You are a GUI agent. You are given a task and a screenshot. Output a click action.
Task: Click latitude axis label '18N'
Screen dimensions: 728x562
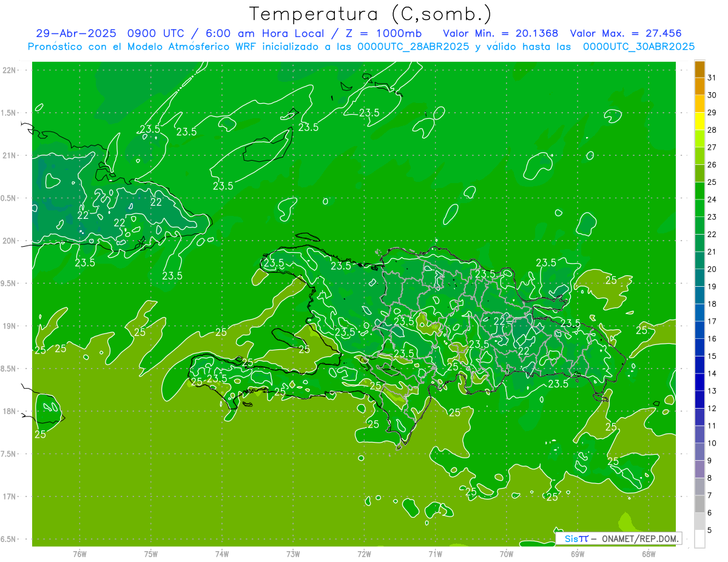(x=9, y=412)
